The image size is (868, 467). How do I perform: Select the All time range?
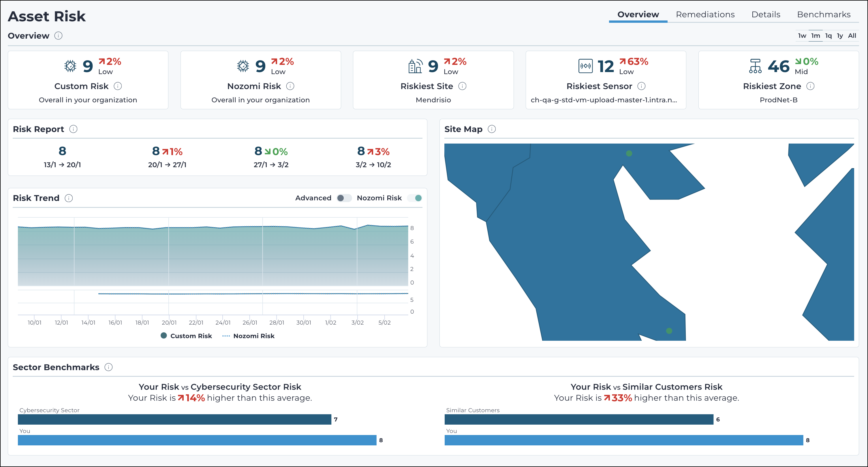[x=852, y=36]
